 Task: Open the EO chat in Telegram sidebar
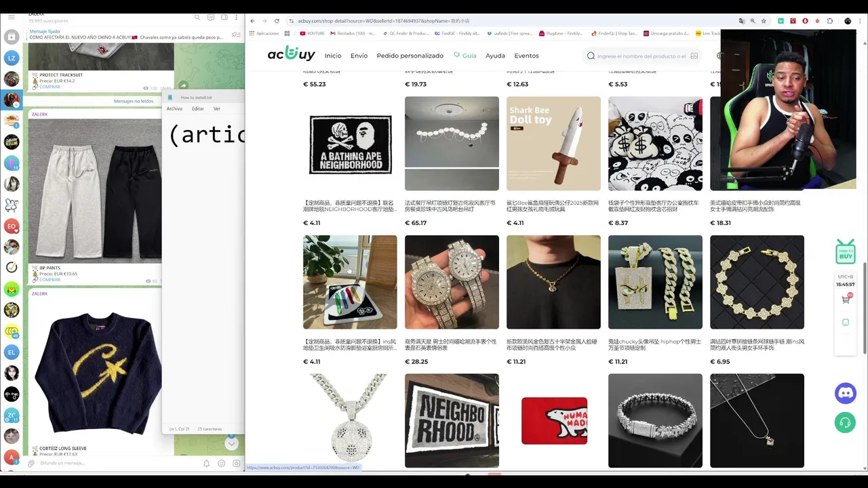click(12, 226)
